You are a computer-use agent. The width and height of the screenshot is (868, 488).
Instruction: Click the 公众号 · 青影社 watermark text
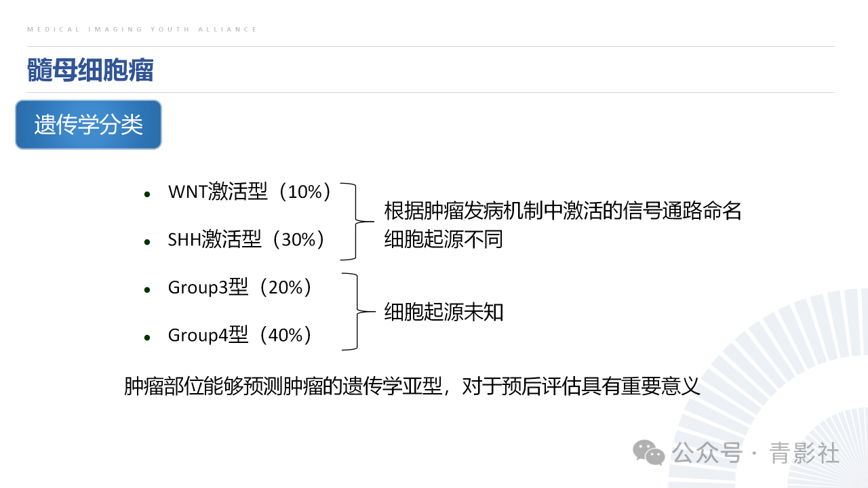coord(756,453)
